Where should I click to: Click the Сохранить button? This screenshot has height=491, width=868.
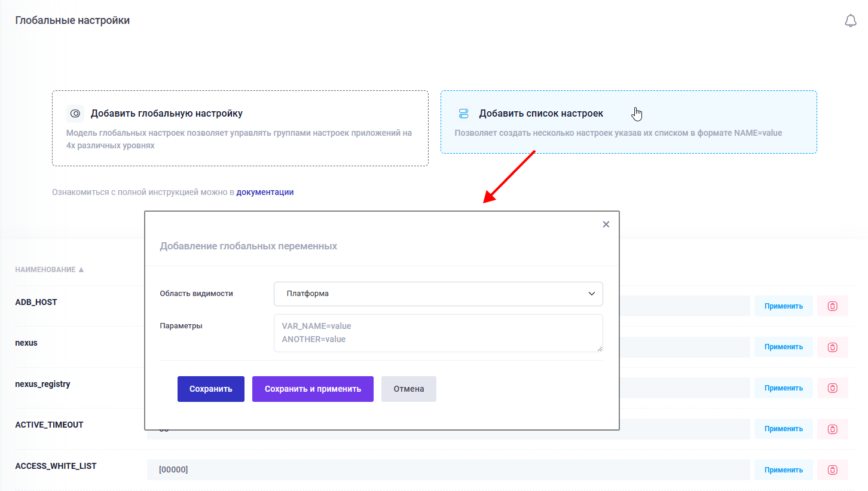(x=210, y=389)
